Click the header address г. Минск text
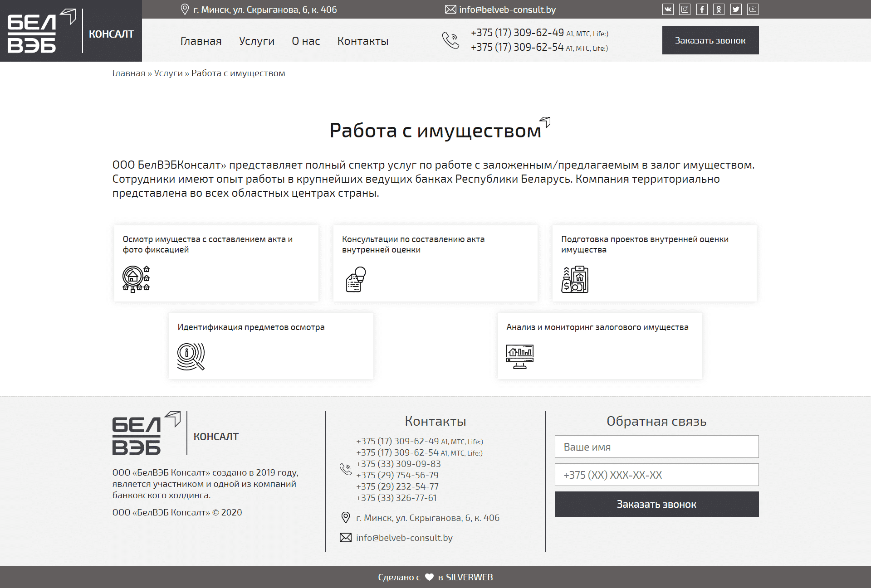 pos(265,10)
